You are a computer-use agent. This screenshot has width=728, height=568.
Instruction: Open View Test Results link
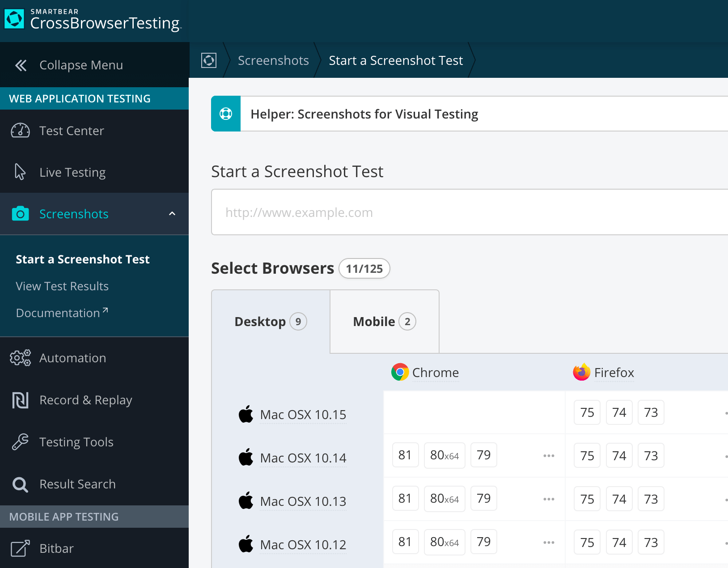point(62,286)
